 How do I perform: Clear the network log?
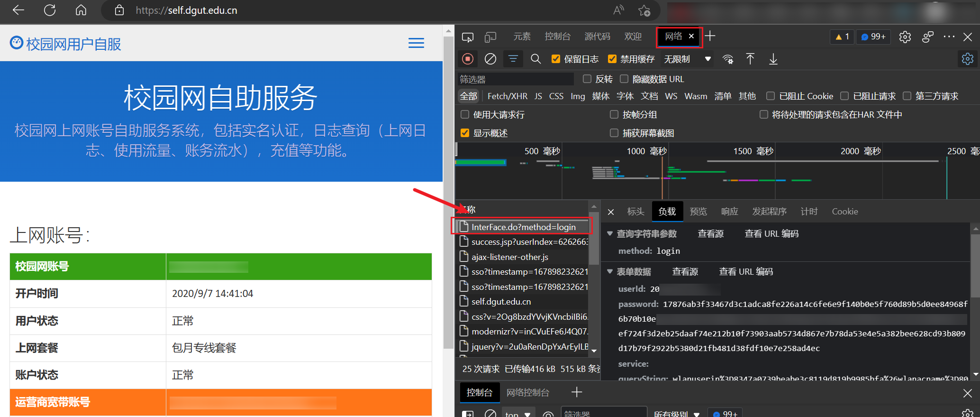tap(490, 59)
